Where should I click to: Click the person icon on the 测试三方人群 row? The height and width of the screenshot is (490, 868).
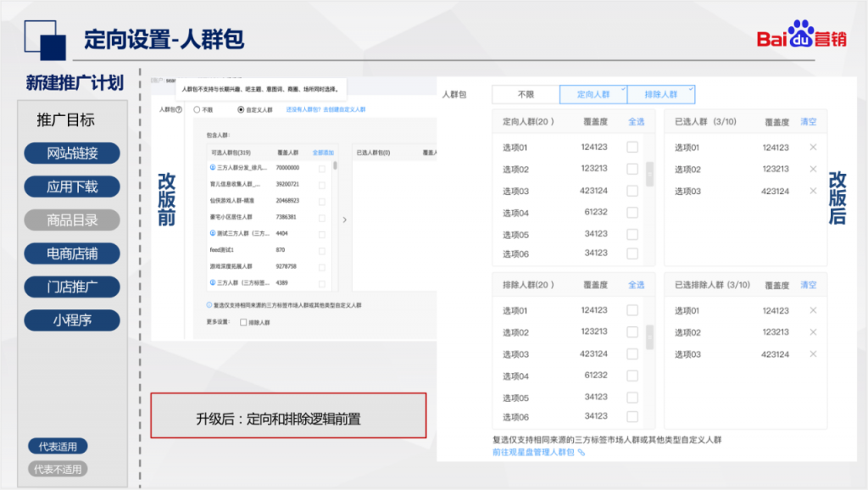pos(213,233)
